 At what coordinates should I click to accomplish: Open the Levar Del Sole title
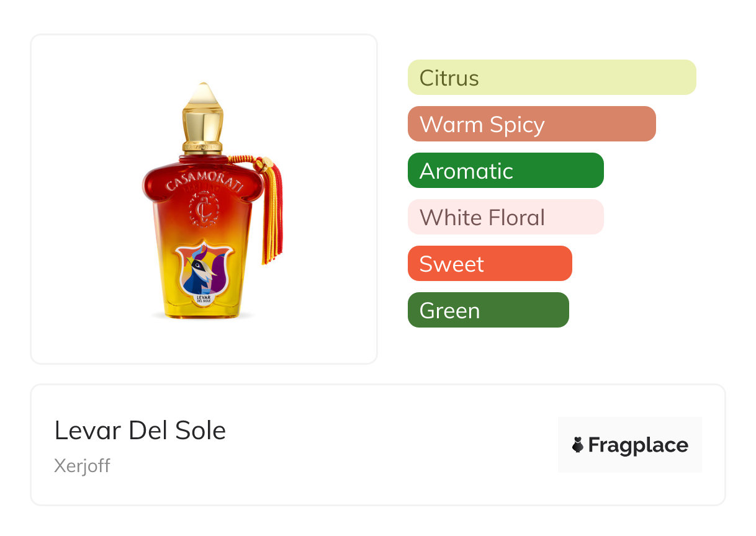click(x=140, y=430)
